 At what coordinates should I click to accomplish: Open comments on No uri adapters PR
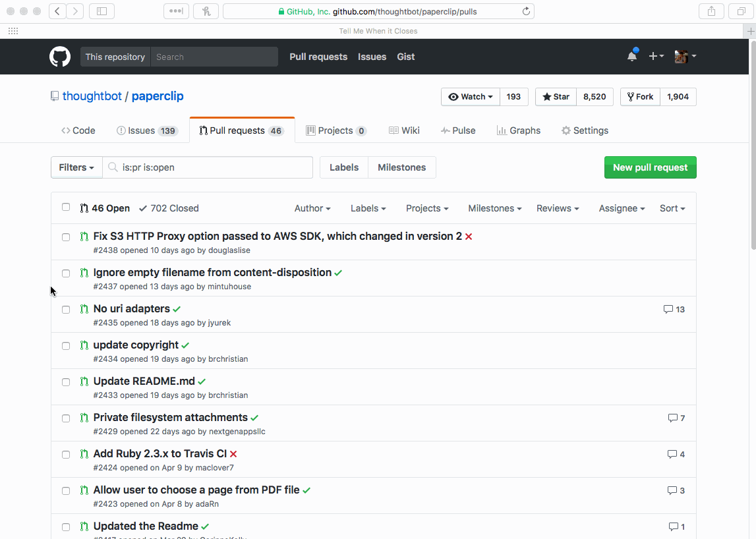(674, 310)
